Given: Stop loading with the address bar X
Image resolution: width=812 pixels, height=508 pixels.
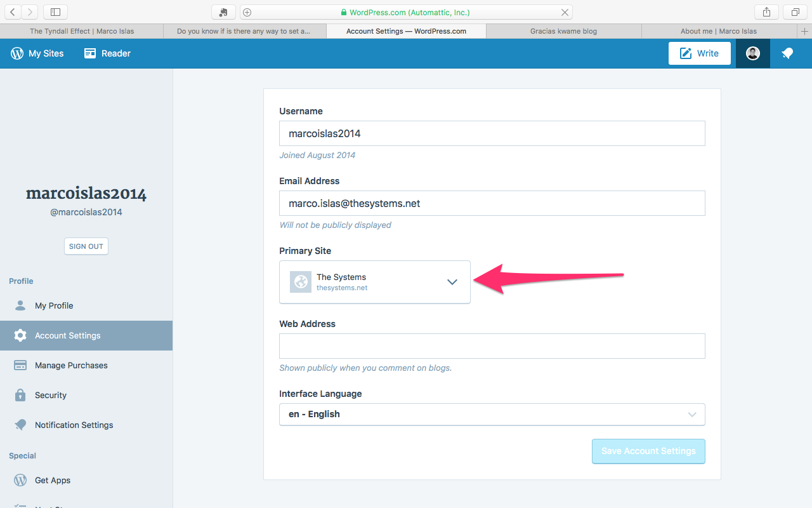Looking at the screenshot, I should (x=565, y=12).
